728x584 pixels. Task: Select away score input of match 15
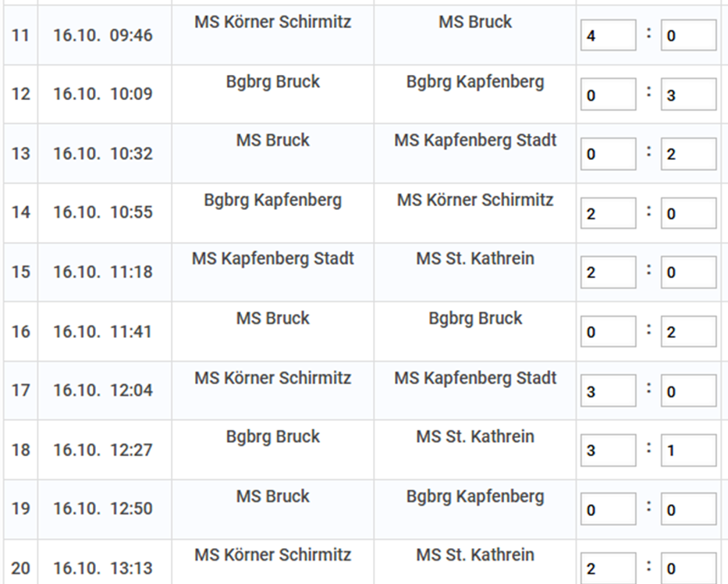(688, 272)
